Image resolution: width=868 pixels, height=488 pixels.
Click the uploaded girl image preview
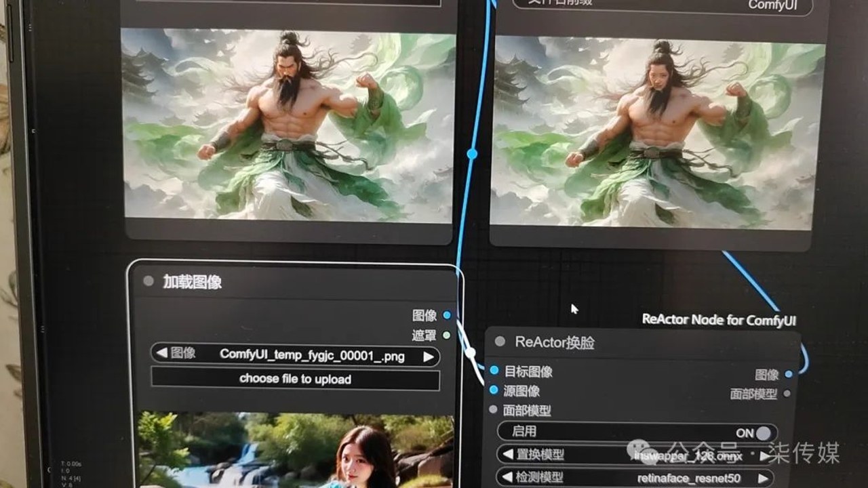(296, 450)
